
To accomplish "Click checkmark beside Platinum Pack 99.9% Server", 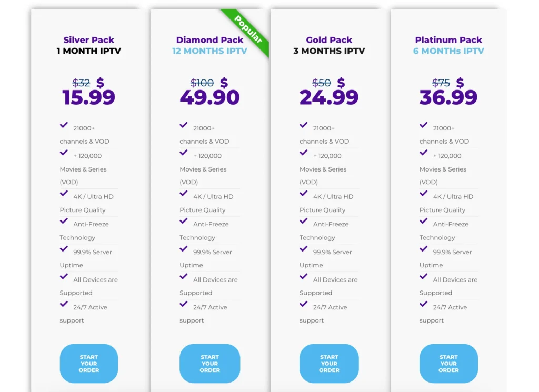I will [424, 248].
